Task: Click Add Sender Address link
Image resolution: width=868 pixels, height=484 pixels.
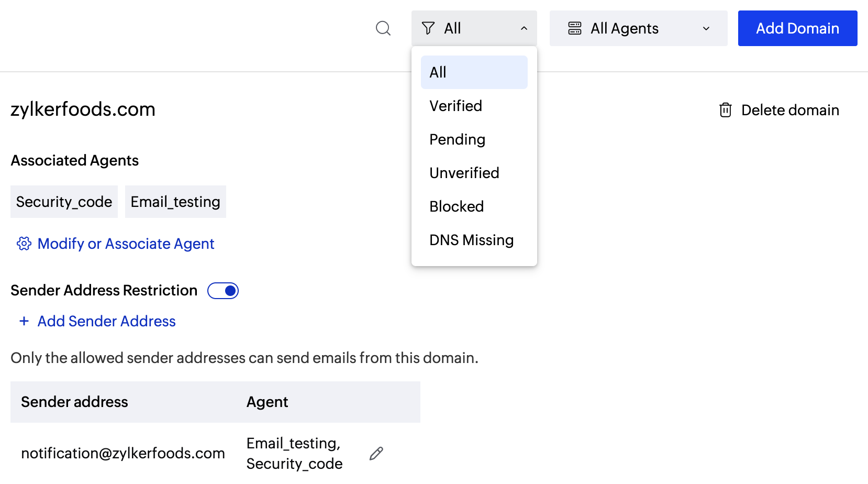Action: [106, 321]
